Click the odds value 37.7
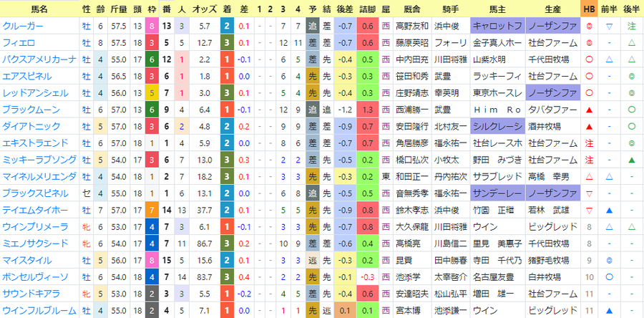 pyautogui.click(x=204, y=211)
